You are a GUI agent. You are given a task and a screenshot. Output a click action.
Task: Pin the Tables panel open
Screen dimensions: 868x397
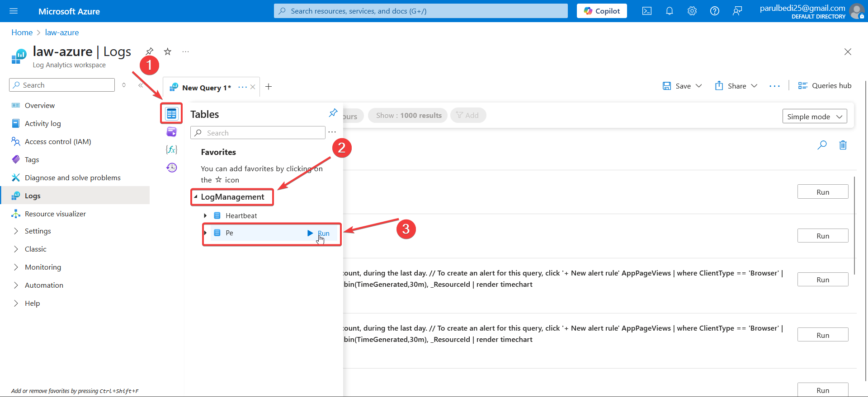pyautogui.click(x=333, y=113)
